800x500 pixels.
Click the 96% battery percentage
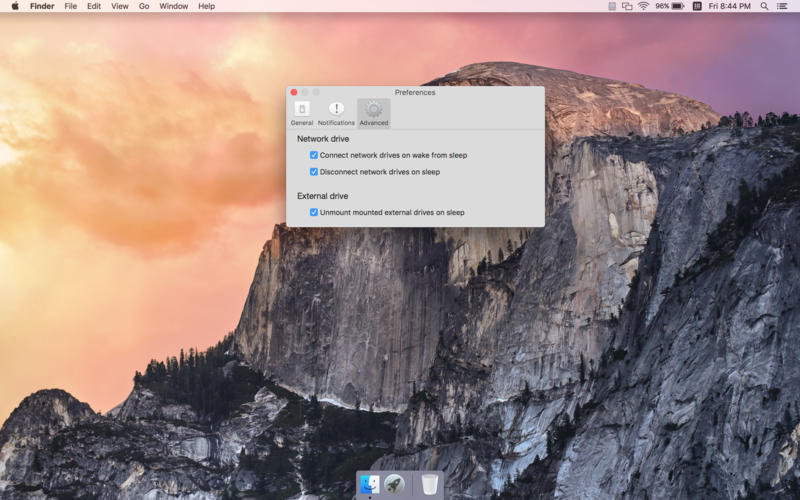[x=662, y=6]
